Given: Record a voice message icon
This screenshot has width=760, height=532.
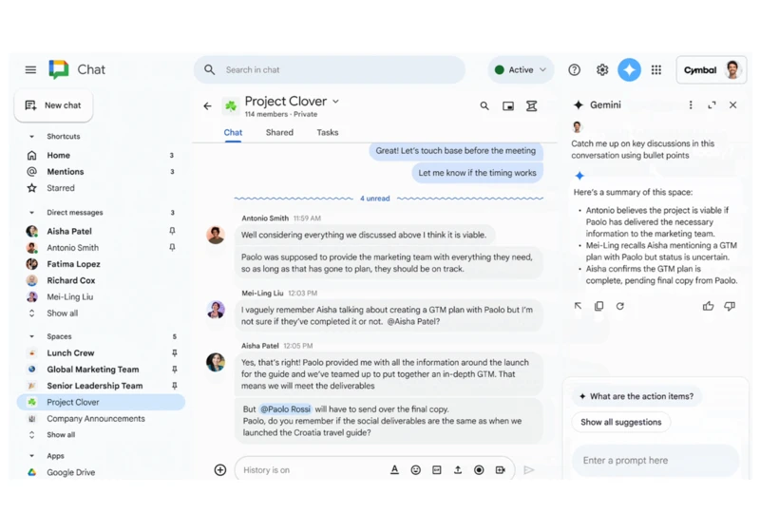Looking at the screenshot, I should point(479,469).
